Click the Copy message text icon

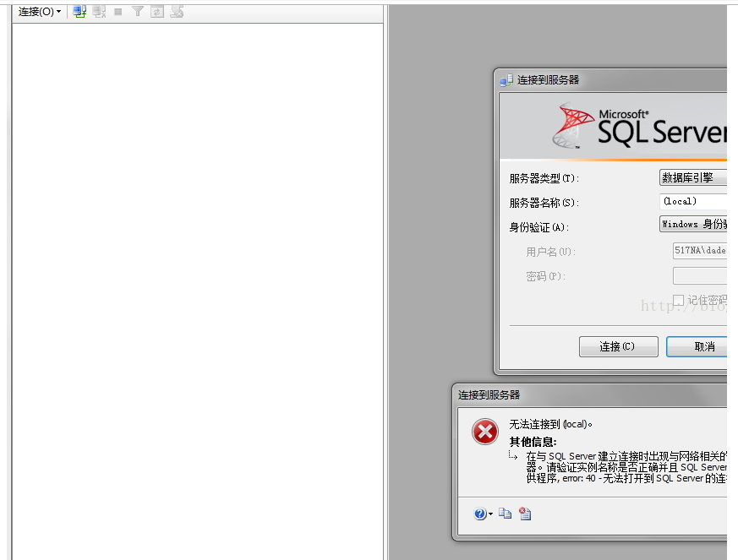(x=505, y=514)
